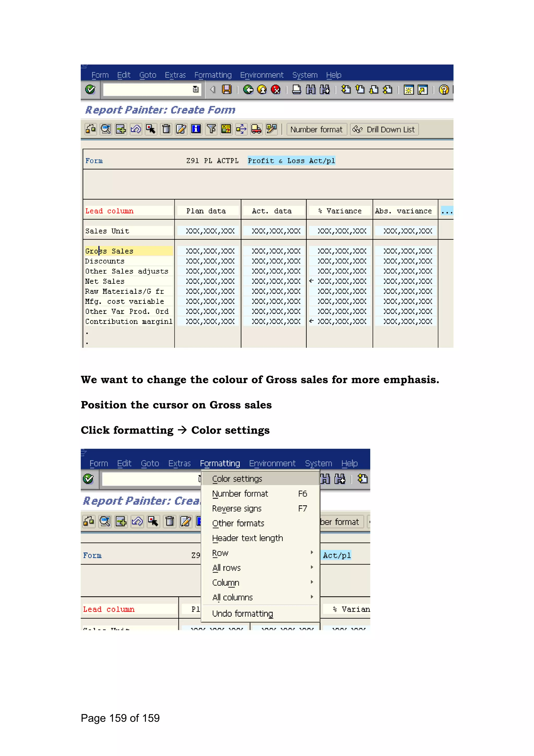The image size is (534, 756).
Task: Click First Page icon in upper toolbar
Action: coord(346,89)
